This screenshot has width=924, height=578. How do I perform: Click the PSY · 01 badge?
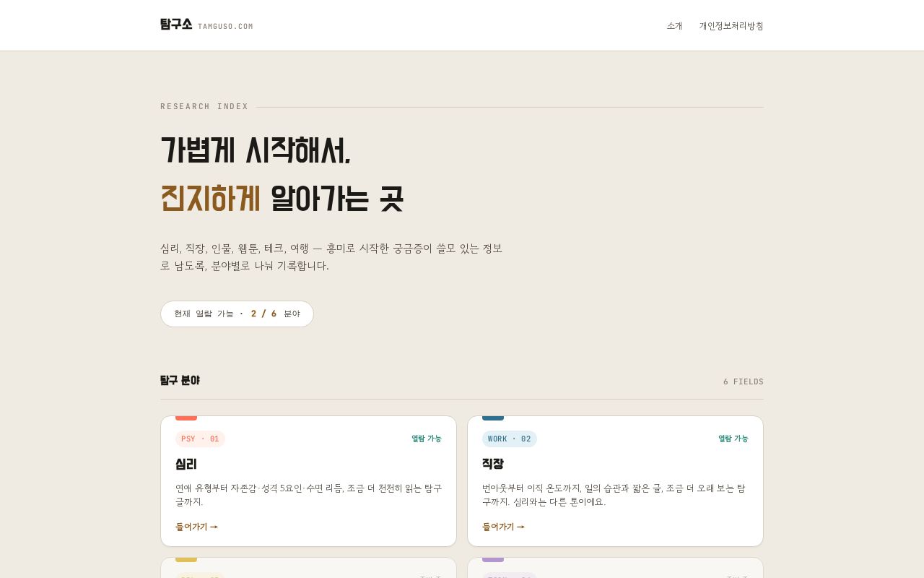tap(200, 439)
